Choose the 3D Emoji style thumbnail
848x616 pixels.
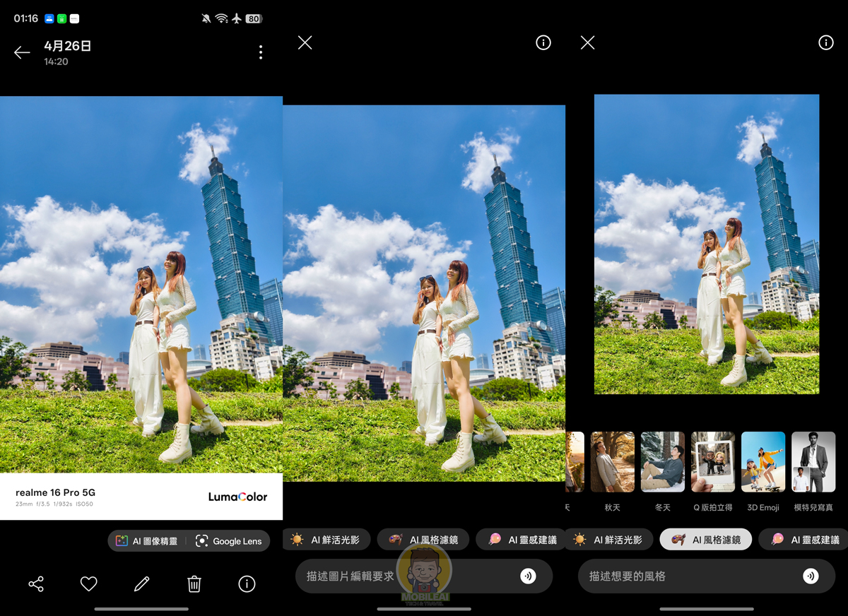(x=763, y=462)
